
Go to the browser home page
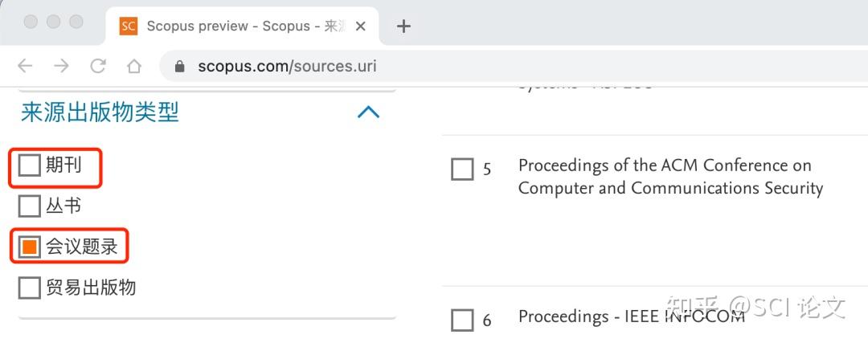pos(134,67)
